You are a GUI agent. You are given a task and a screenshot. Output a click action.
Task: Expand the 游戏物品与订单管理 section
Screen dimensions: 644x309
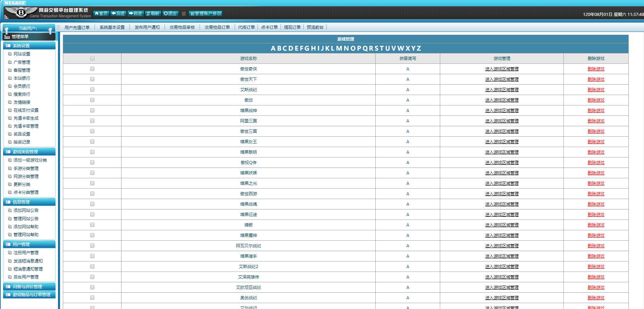(29, 294)
